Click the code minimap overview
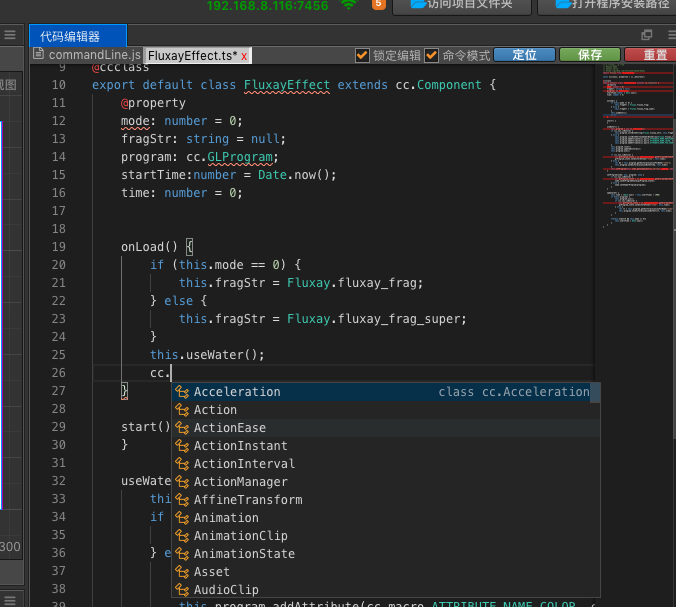This screenshot has width=676, height=607. tap(637, 146)
